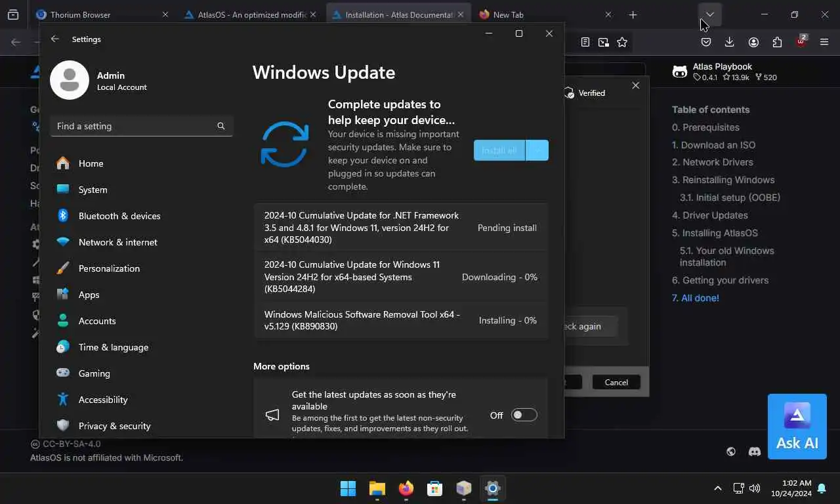Image resolution: width=840 pixels, height=504 pixels.
Task: Open the browser account icon
Action: pos(753,42)
